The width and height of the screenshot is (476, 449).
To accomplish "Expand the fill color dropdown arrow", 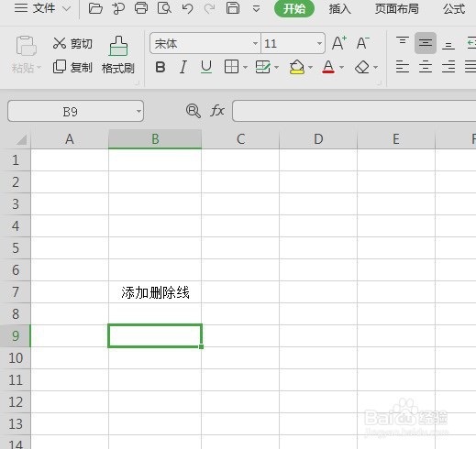I will (310, 67).
